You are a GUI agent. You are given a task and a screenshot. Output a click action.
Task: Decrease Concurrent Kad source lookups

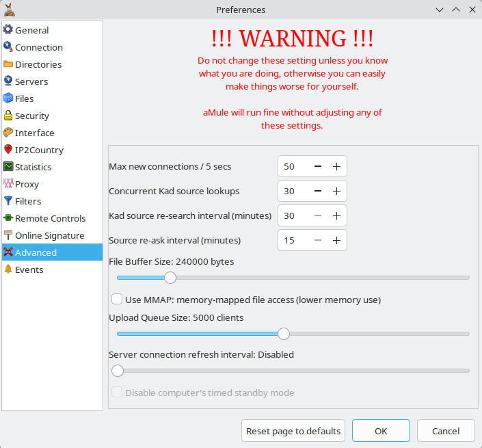click(x=318, y=191)
